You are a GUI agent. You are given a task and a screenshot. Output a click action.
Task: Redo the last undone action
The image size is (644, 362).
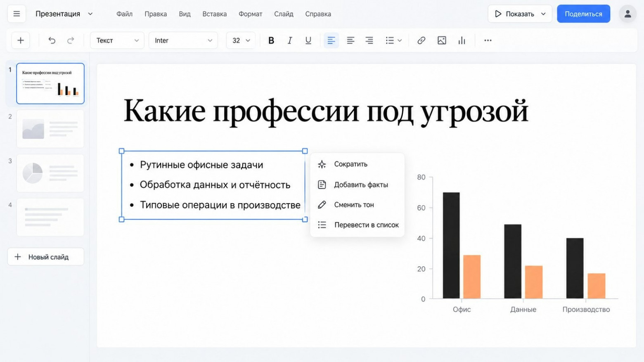pos(71,40)
